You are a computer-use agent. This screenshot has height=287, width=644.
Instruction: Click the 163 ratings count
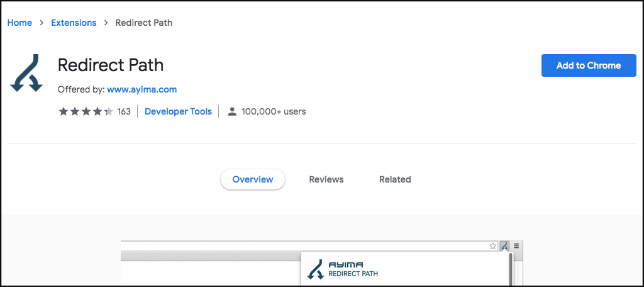click(x=124, y=111)
